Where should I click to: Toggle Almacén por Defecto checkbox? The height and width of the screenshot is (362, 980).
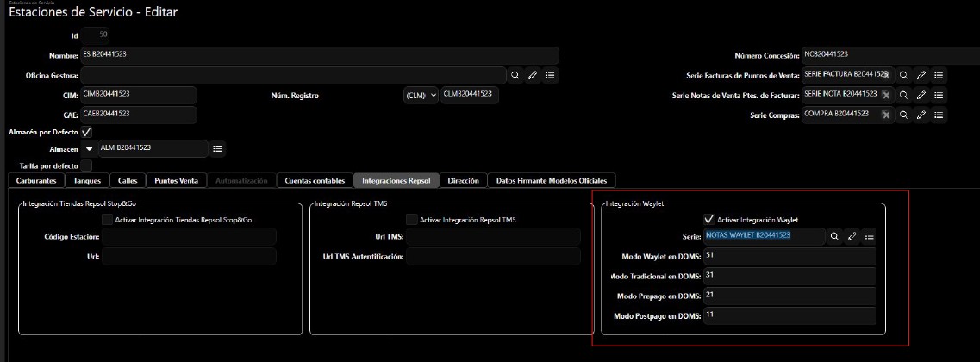[86, 132]
